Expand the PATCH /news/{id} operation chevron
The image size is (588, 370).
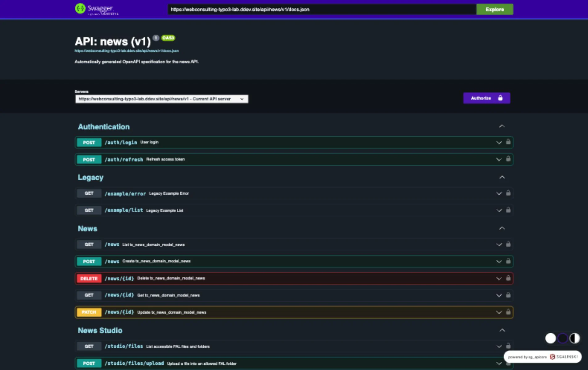pos(499,312)
